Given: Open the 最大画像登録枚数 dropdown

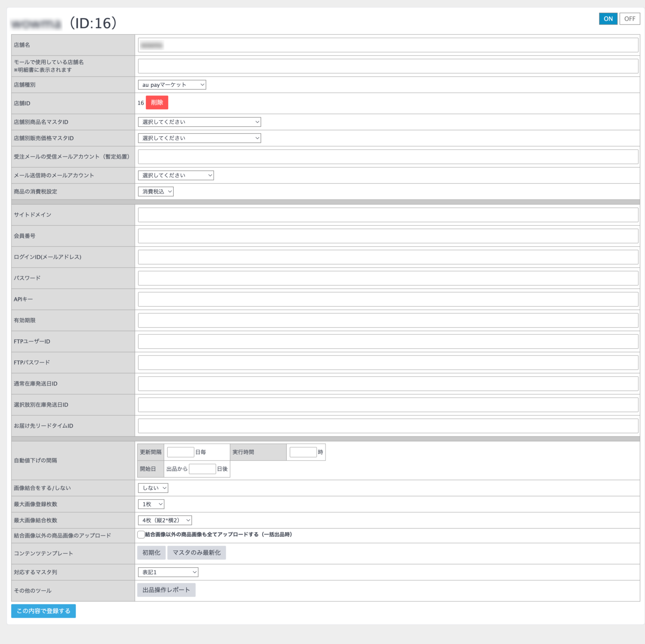Looking at the screenshot, I should point(151,504).
